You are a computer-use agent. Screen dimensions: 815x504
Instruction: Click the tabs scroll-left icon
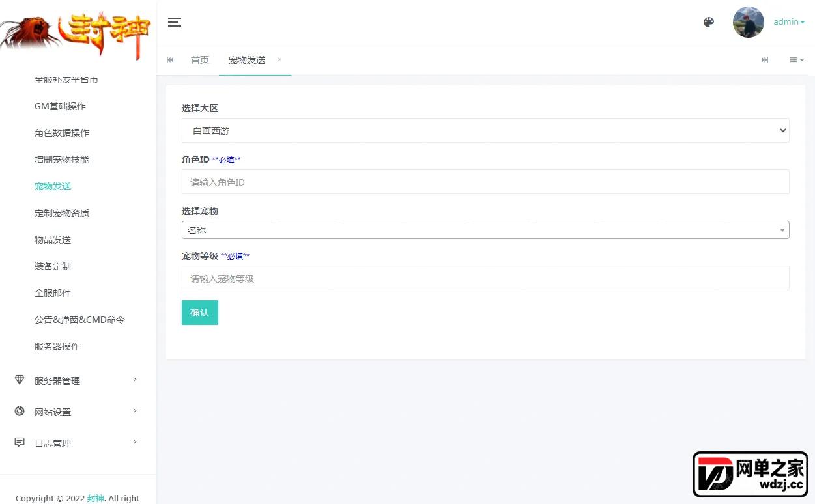[170, 60]
